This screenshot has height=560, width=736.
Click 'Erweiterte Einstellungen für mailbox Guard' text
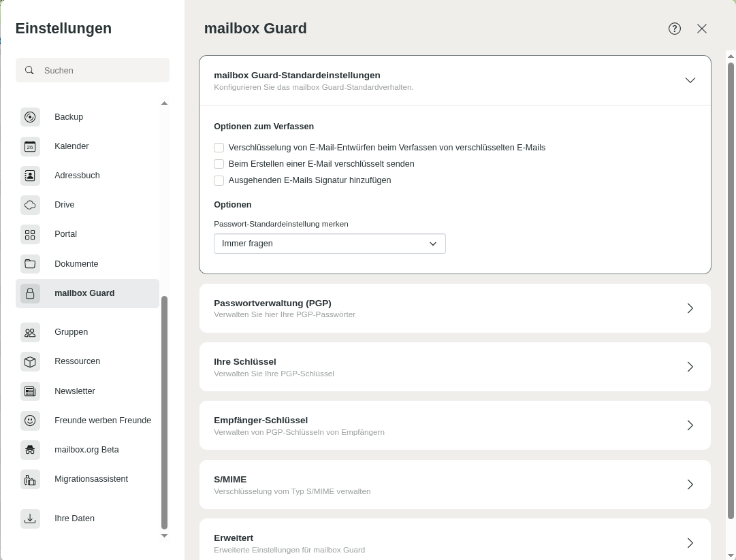[x=289, y=550]
